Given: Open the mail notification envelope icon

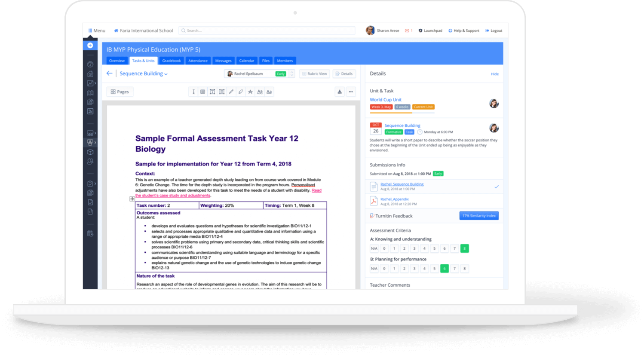Looking at the screenshot, I should [407, 31].
